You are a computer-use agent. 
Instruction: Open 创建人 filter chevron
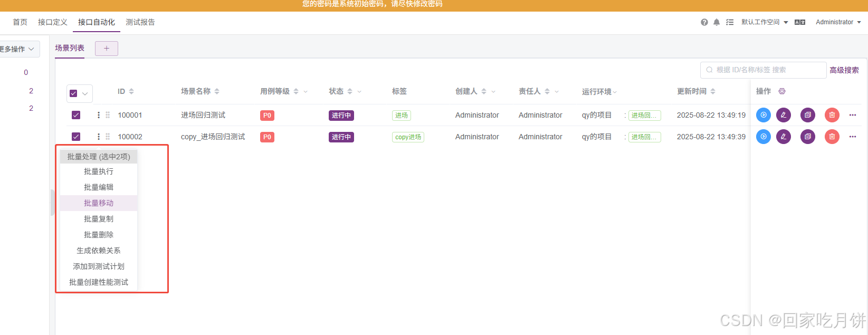(493, 92)
